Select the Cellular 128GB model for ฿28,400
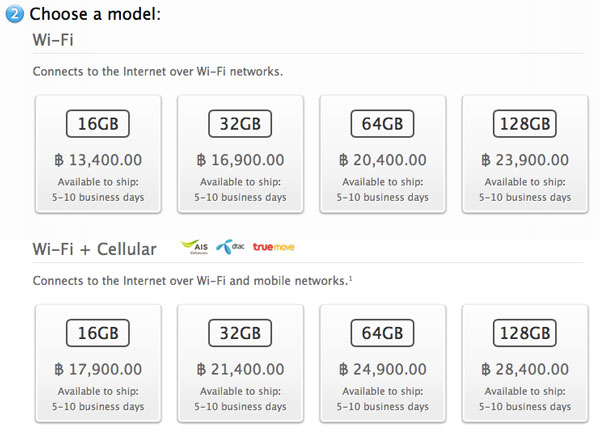This screenshot has width=600, height=434. [525, 363]
